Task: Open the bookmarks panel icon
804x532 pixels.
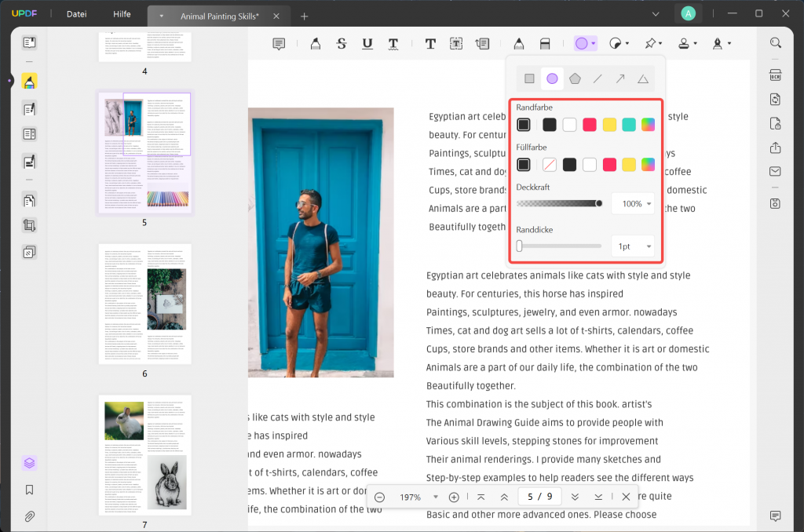Action: point(29,490)
